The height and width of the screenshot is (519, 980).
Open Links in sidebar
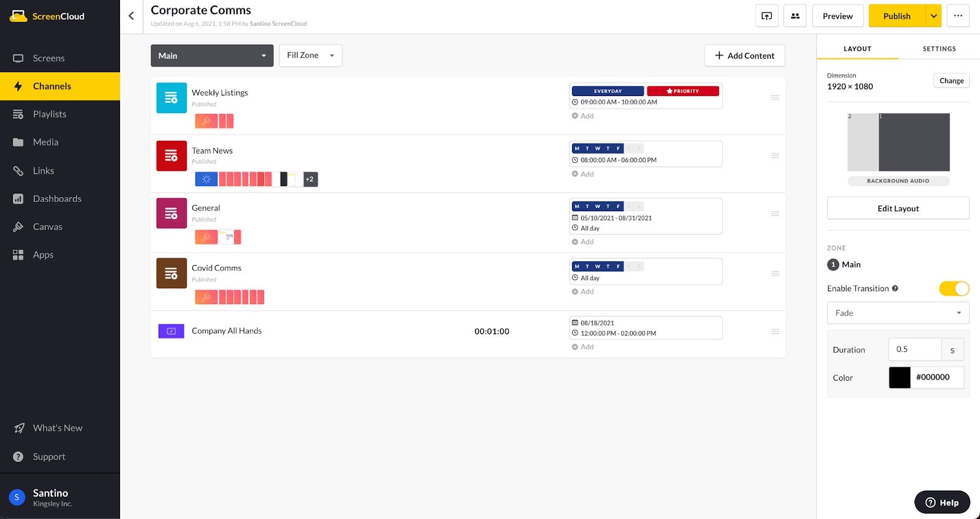pyautogui.click(x=60, y=171)
